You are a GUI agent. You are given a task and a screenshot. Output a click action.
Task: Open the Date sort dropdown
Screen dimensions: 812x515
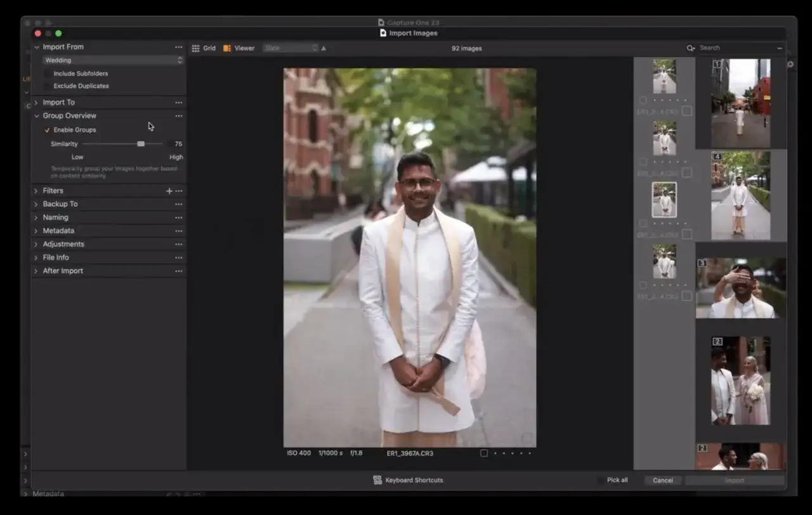tap(290, 48)
